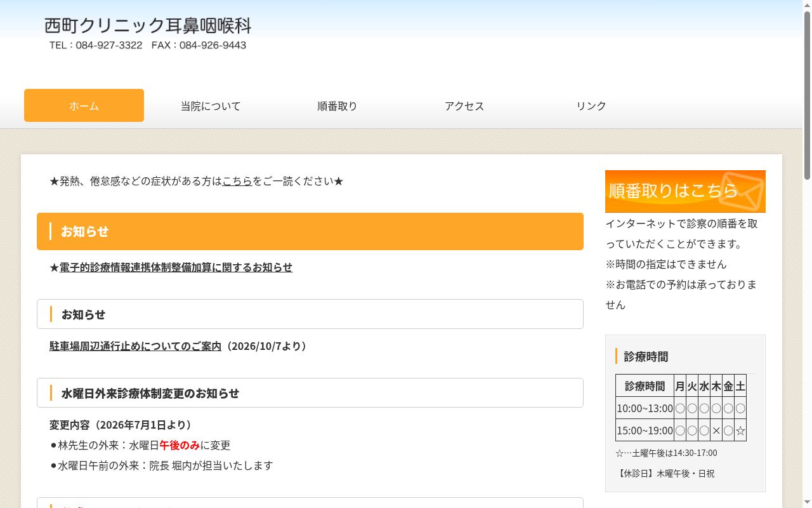Open the リンク menu item

click(x=591, y=106)
